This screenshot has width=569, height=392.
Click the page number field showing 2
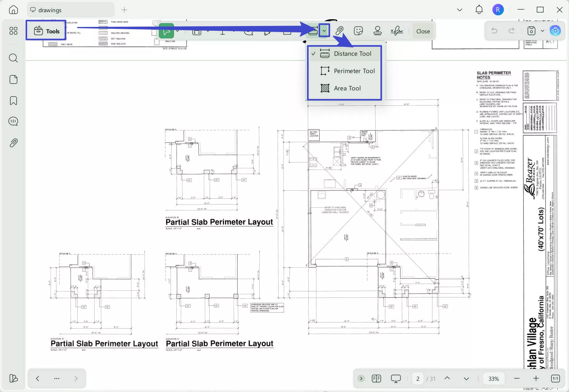pos(417,379)
